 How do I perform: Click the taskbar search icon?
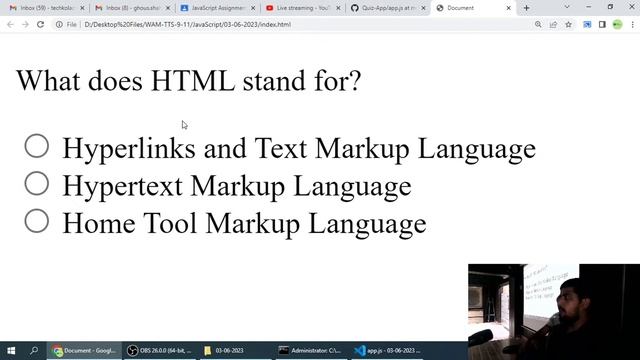coord(34,351)
